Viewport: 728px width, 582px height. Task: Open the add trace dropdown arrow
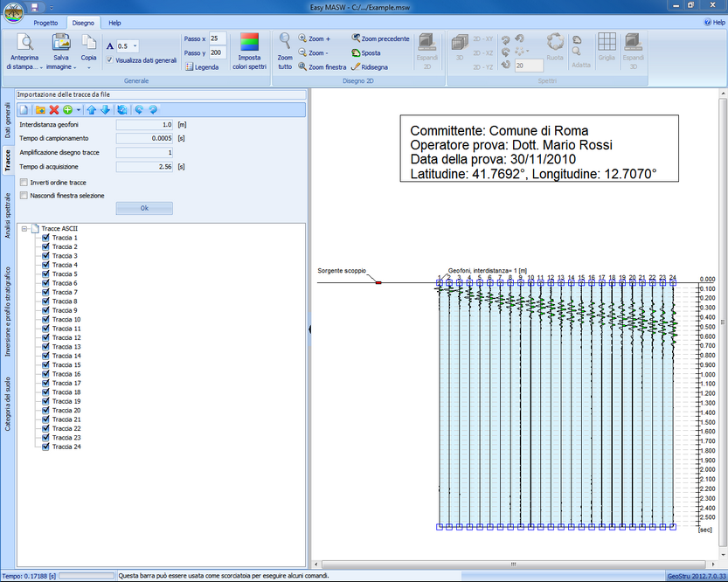78,110
